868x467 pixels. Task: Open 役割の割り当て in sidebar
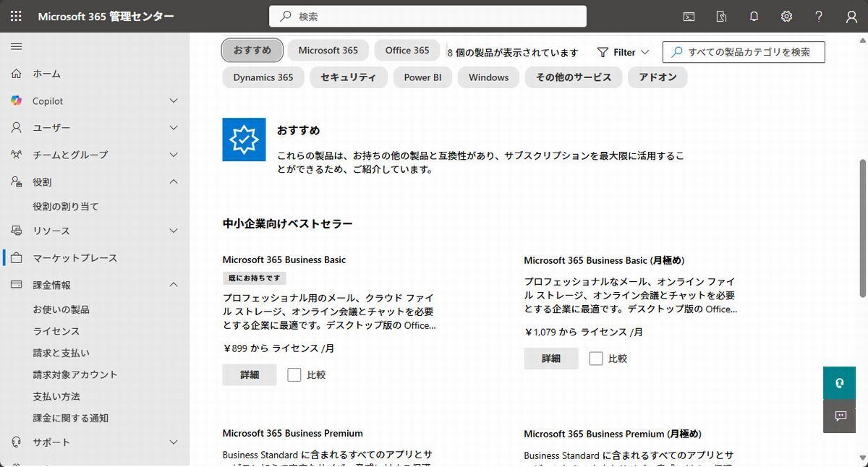point(66,206)
